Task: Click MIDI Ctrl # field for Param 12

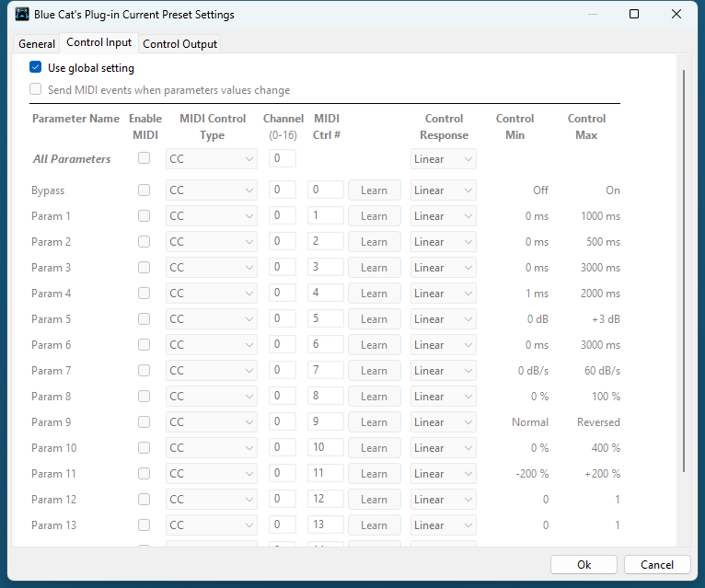Action: (328, 500)
